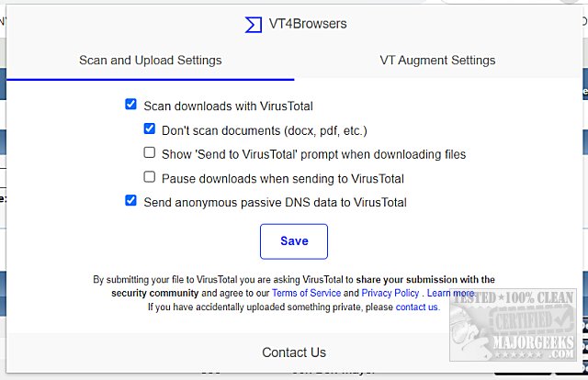Open the VT Augment Settings tab

pyautogui.click(x=437, y=61)
